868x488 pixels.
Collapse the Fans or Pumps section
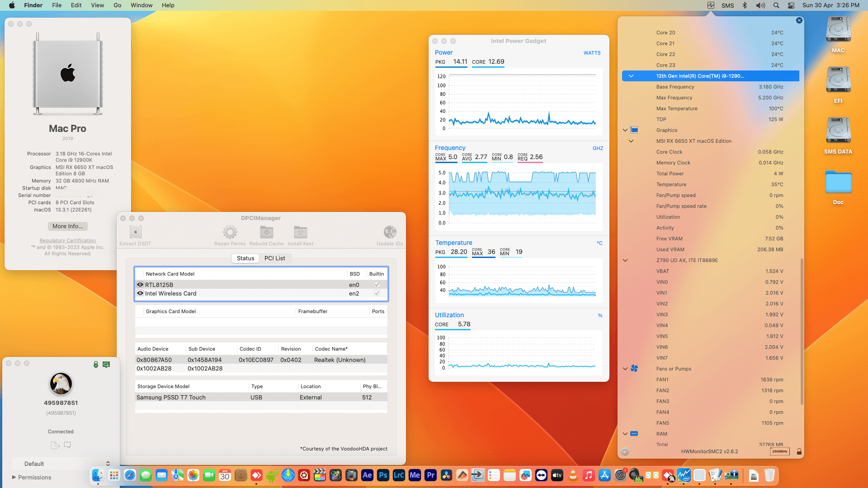pos(625,369)
